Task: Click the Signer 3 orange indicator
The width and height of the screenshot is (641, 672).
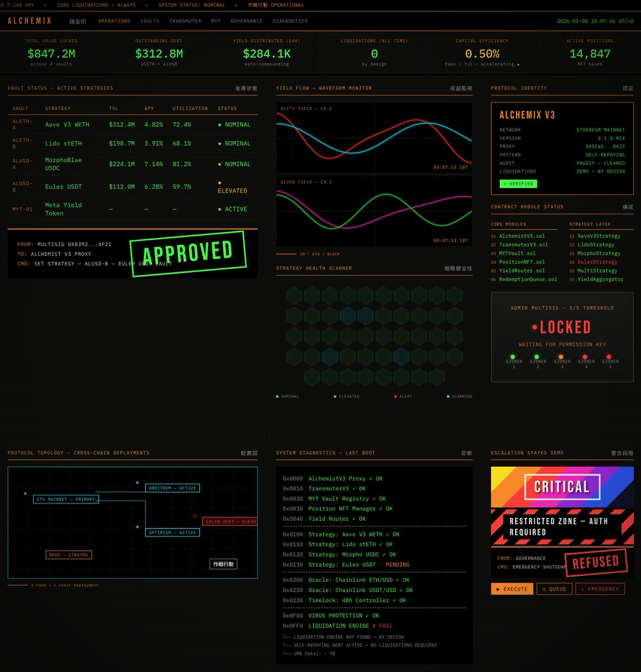Action: [561, 357]
